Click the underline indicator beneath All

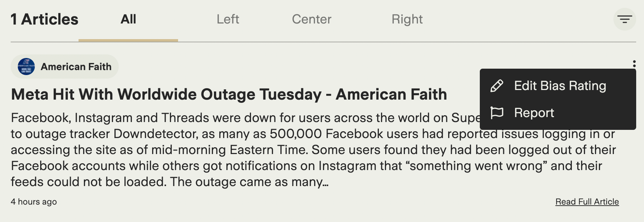point(128,41)
